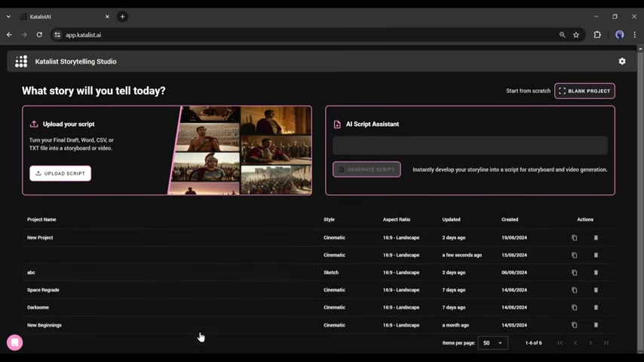This screenshot has width=644, height=362.
Task: Duplicate the Space Regrade project
Action: (574, 290)
